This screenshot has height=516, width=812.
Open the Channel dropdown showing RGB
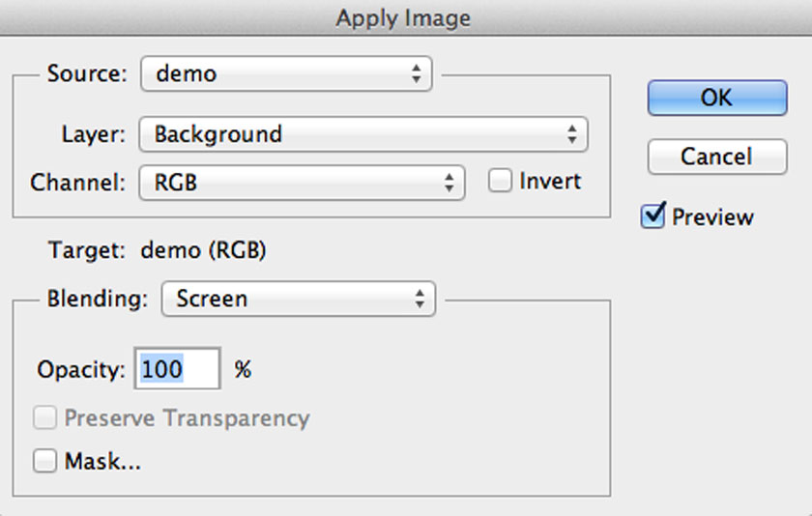click(x=302, y=182)
